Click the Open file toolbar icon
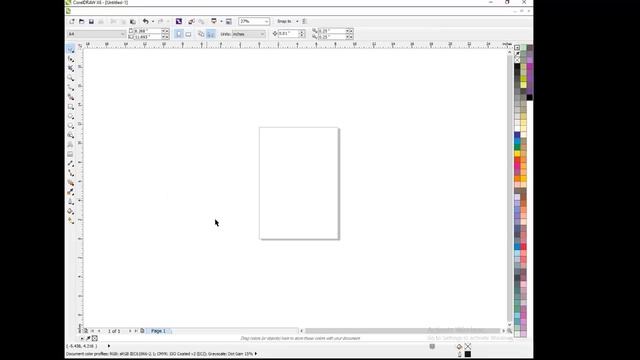Viewport: 640px width, 360px height. [82, 21]
